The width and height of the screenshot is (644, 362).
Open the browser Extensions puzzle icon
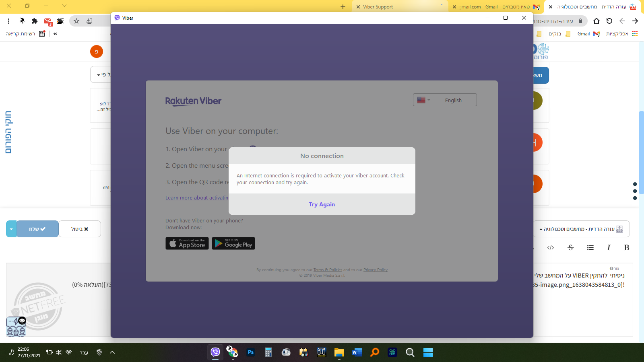click(x=35, y=21)
